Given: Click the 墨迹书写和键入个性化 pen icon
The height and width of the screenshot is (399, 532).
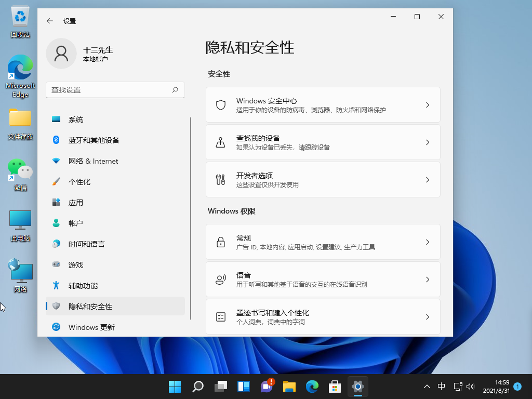Looking at the screenshot, I should [x=222, y=316].
